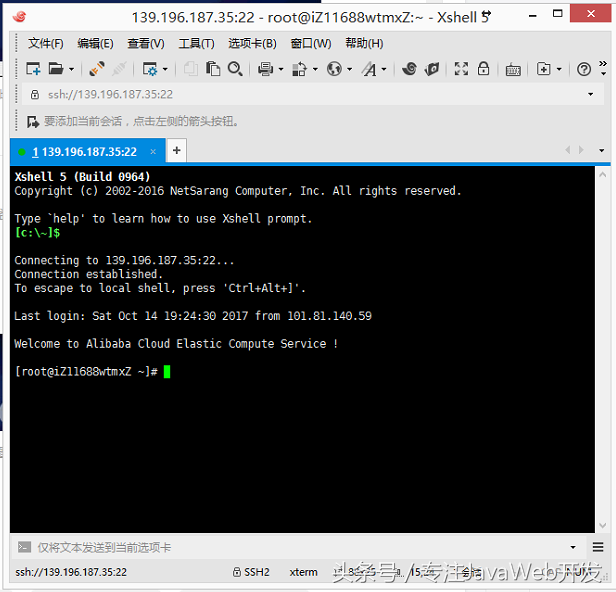Expand the Font dropdown arrow
616x592 pixels.
pyautogui.click(x=384, y=70)
